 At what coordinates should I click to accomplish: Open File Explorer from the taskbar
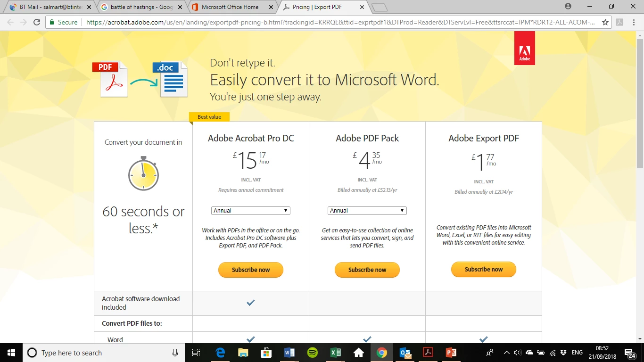pyautogui.click(x=243, y=353)
